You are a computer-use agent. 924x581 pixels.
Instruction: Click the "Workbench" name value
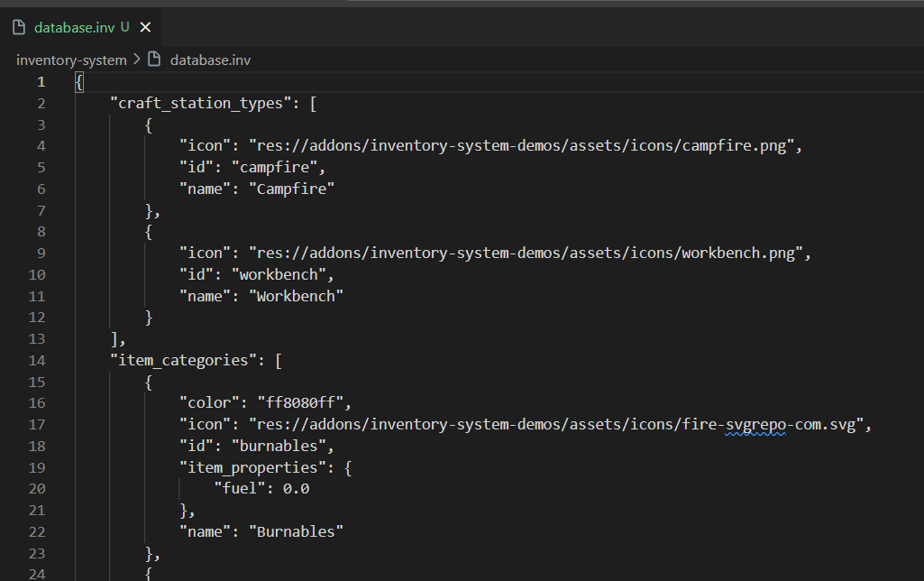click(296, 296)
